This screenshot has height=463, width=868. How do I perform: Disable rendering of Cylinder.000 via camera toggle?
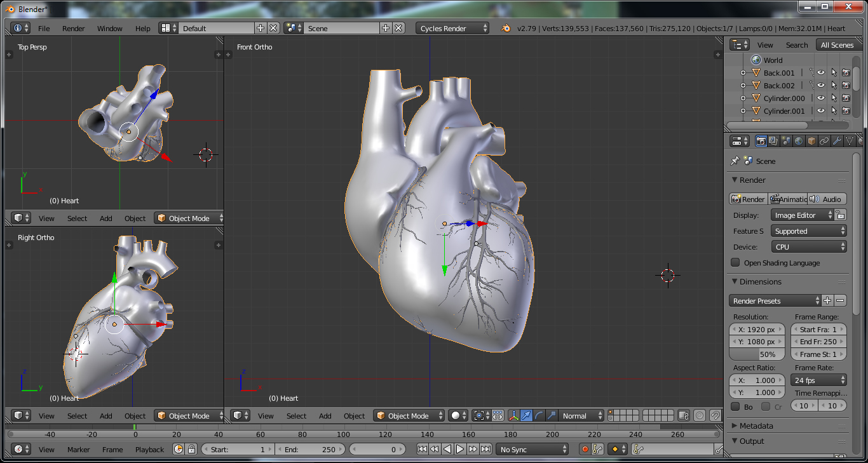pos(846,98)
